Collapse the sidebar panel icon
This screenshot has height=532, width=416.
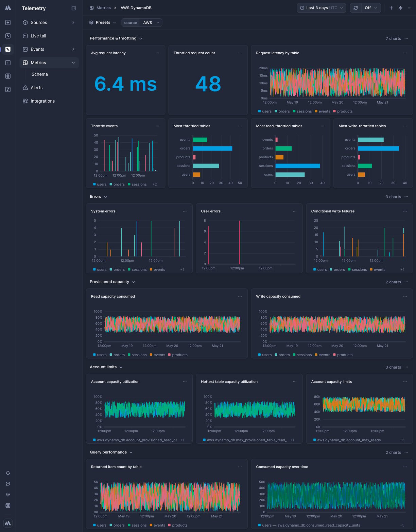(x=74, y=8)
